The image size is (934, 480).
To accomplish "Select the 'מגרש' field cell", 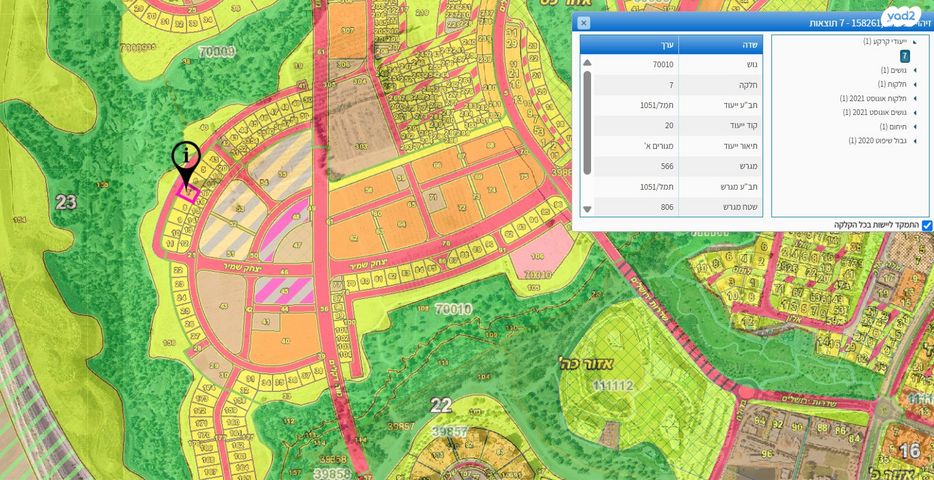I will tap(721, 167).
